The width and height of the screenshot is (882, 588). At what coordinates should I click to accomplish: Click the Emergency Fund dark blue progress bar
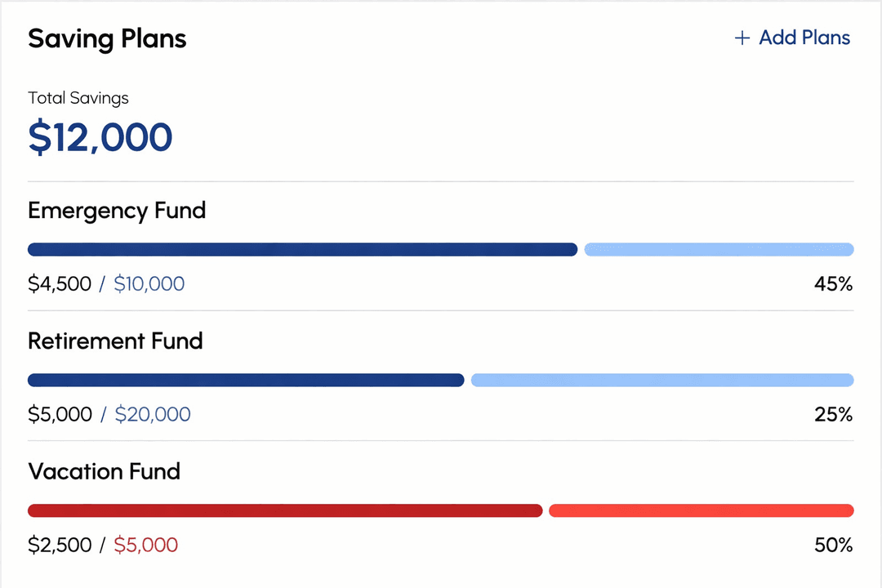click(302, 249)
